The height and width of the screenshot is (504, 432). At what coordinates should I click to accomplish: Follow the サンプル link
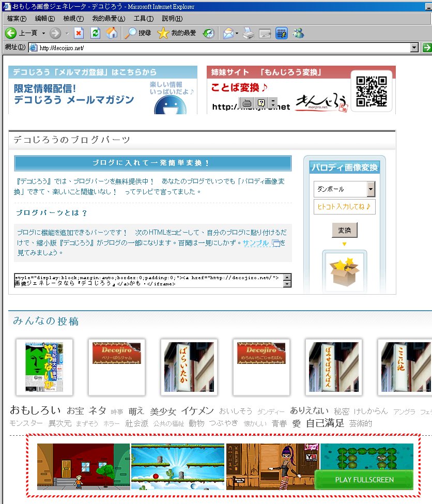click(256, 242)
